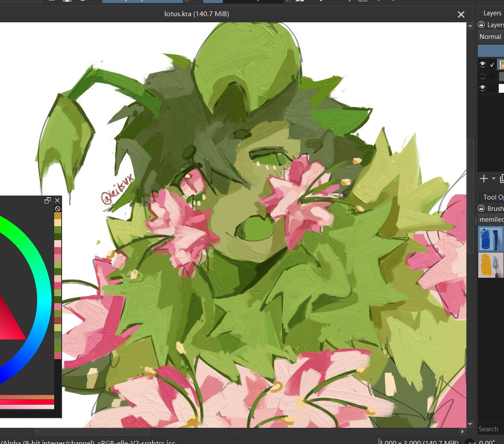Screen dimensions: 504x444
Task: Clear the color history list
Action: [x=58, y=209]
